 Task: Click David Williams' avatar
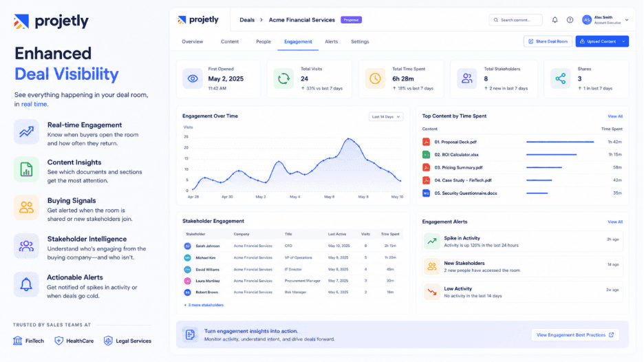click(187, 270)
